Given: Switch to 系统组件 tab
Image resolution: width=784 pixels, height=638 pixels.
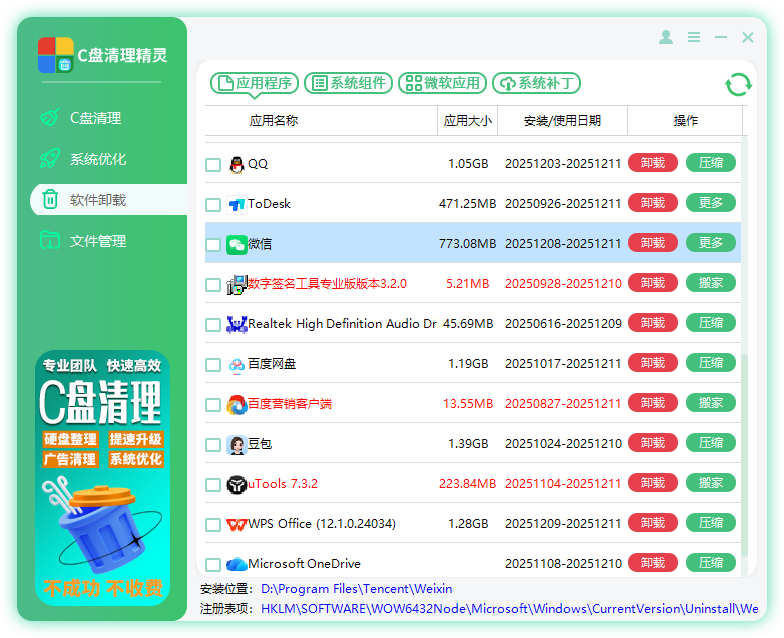Looking at the screenshot, I should coord(348,83).
